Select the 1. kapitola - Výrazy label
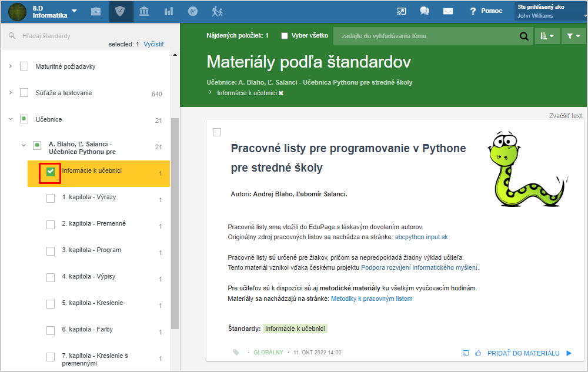 (x=89, y=197)
